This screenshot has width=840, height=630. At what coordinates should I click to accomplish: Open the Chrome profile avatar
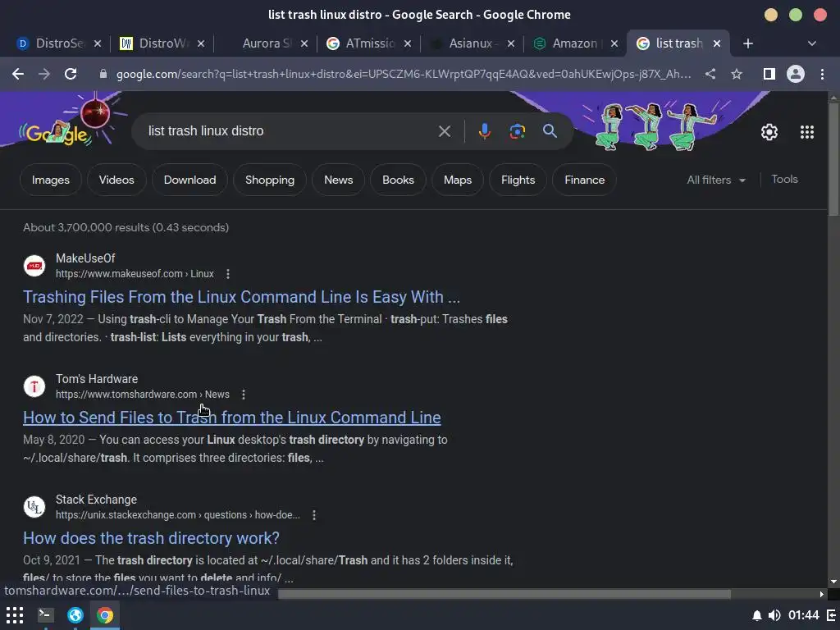pos(796,74)
